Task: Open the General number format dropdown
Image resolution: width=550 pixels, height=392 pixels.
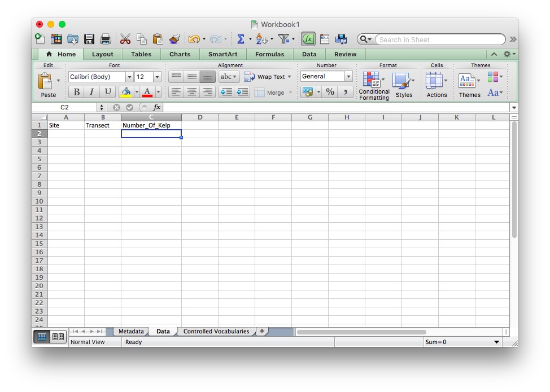Action: 348,77
